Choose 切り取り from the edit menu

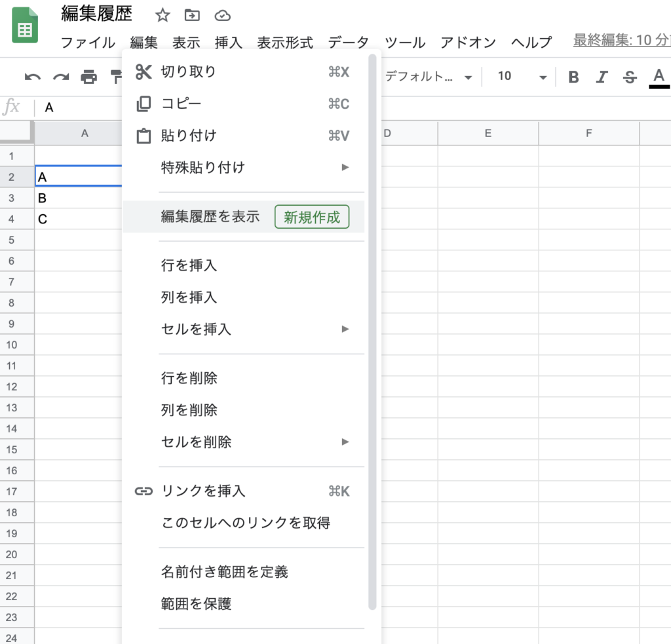click(243, 71)
